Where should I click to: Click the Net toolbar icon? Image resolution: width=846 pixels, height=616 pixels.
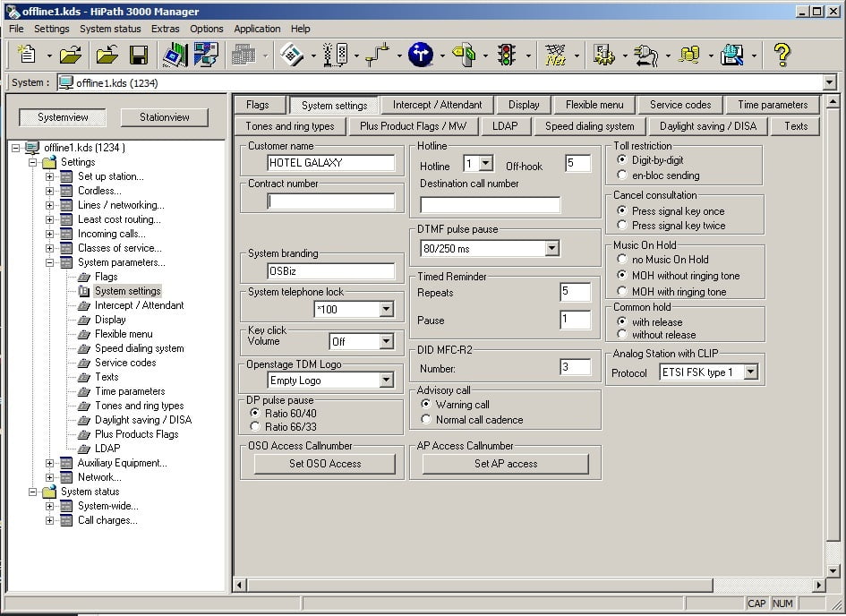555,55
